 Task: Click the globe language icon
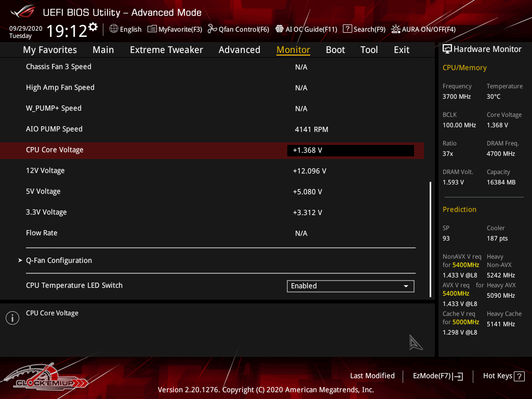point(114,29)
